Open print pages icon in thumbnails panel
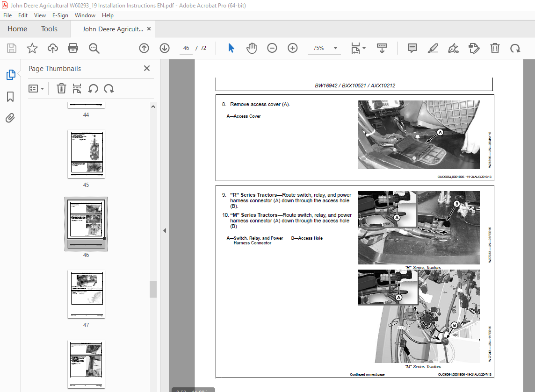 coord(77,89)
